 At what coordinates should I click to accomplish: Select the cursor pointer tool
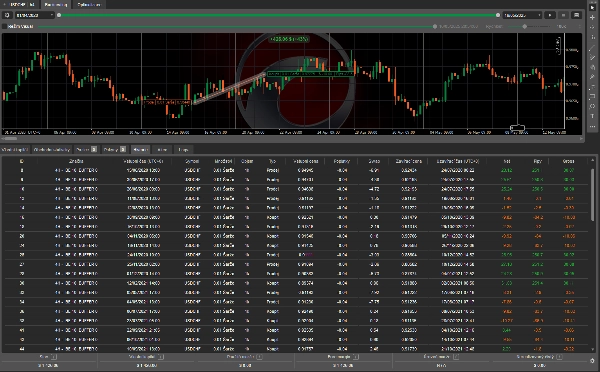coord(592,7)
